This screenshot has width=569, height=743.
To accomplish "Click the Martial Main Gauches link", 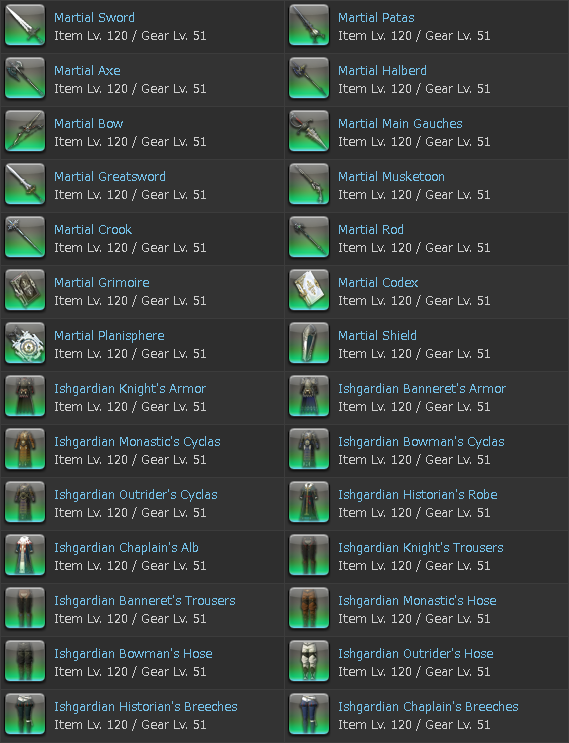I will [x=400, y=124].
